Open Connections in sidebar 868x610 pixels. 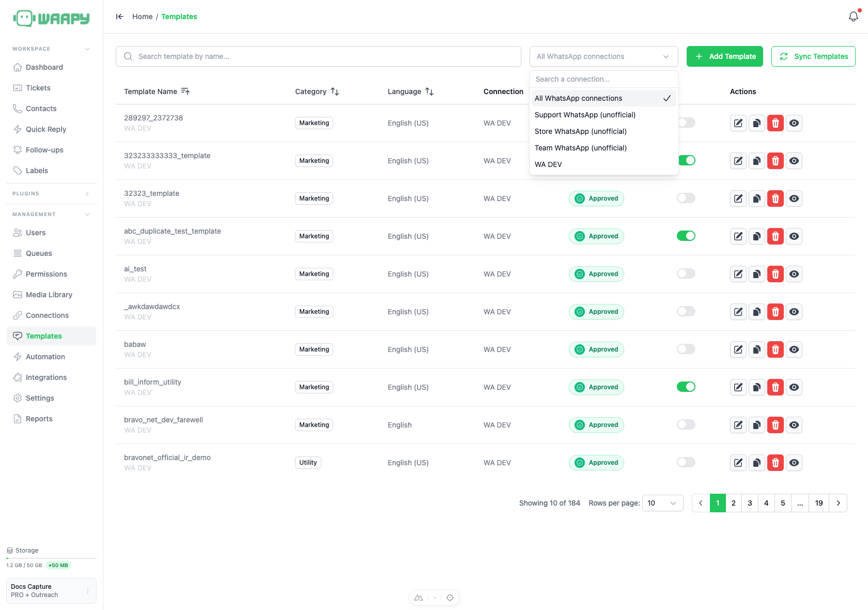pyautogui.click(x=51, y=315)
